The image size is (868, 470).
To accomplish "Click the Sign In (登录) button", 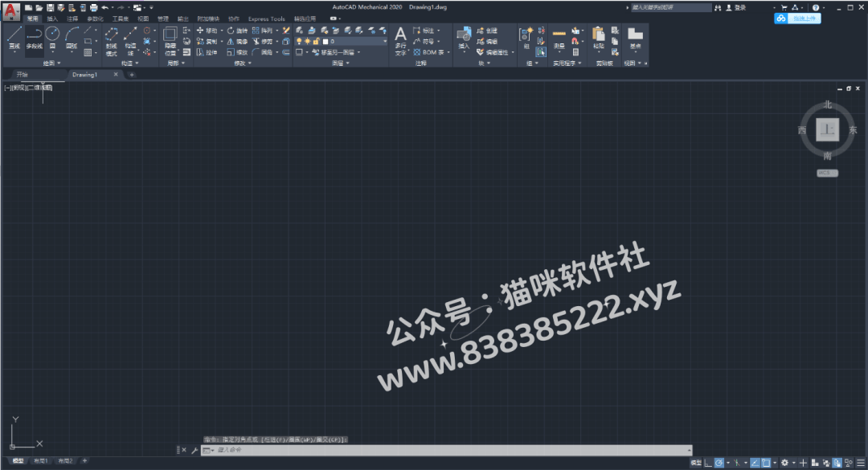I will pyautogui.click(x=735, y=8).
